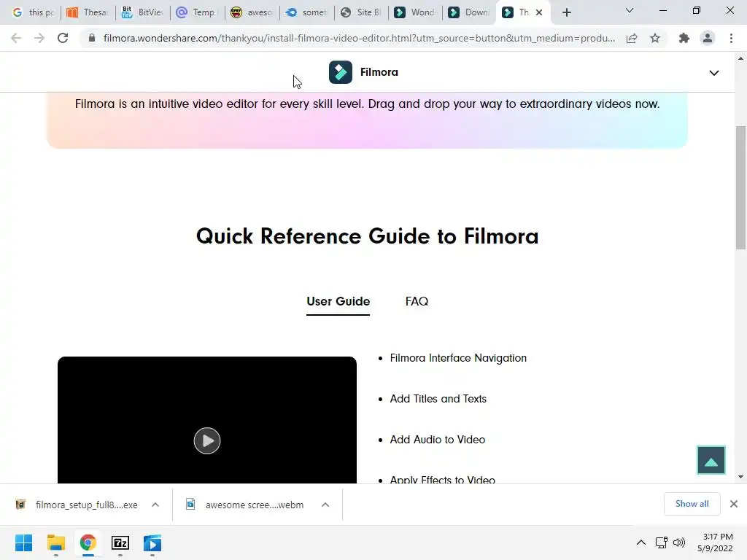
Task: Open awesome screenshot webm download
Action: 247,505
